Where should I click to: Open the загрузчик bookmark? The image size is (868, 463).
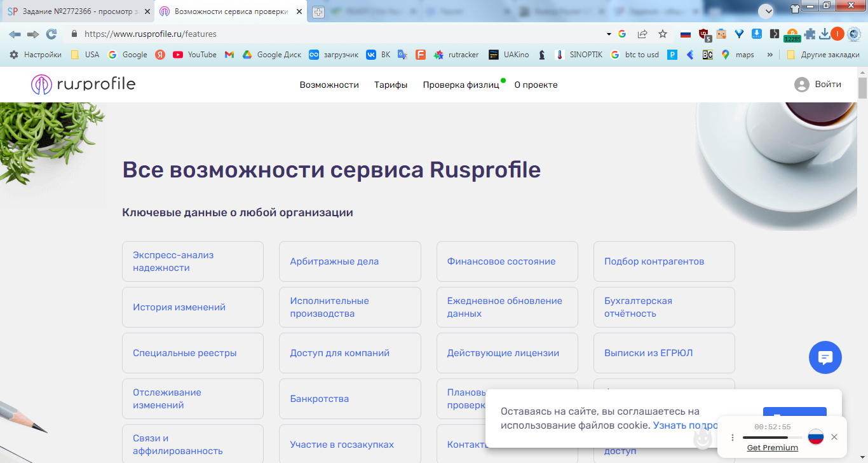[334, 55]
